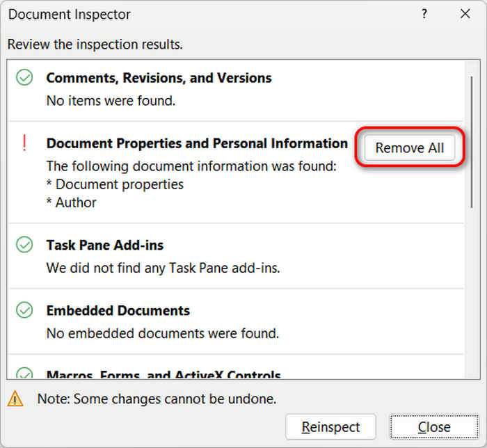The image size is (487, 448).
Task: Click green check next to Task Pane Add-ins
Action: tap(24, 245)
